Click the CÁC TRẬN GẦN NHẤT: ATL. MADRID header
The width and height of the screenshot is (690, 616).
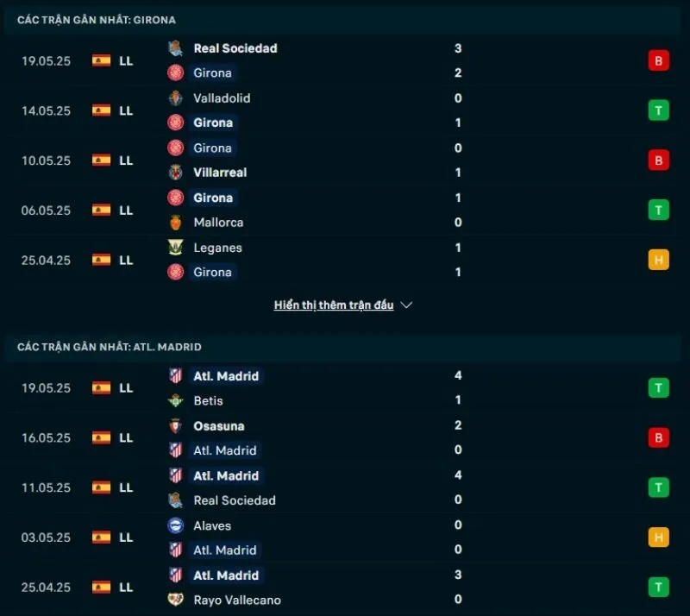110,346
